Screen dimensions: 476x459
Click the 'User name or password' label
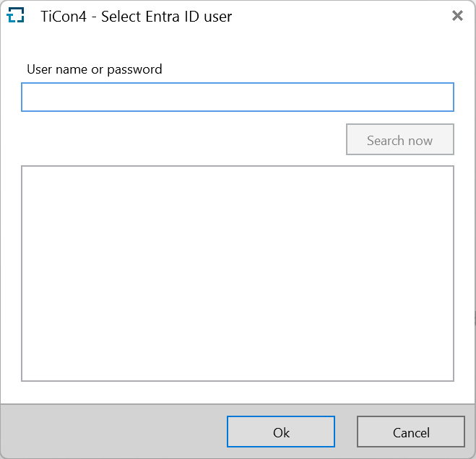tap(95, 69)
